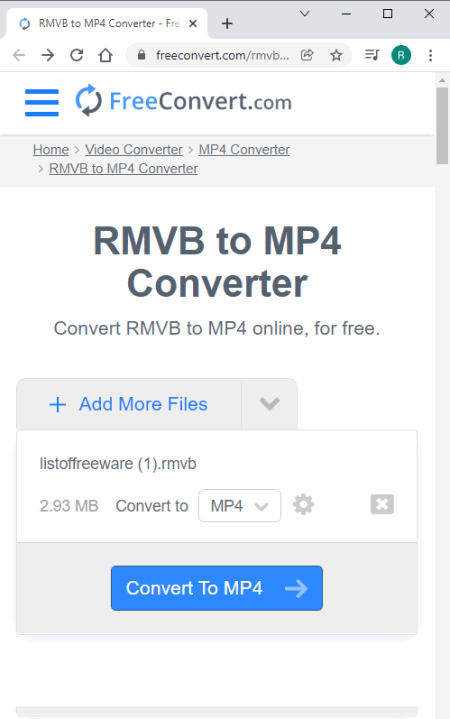The image size is (450, 719).
Task: Close the RMVB to MP4 Converter tab
Action: point(193,23)
